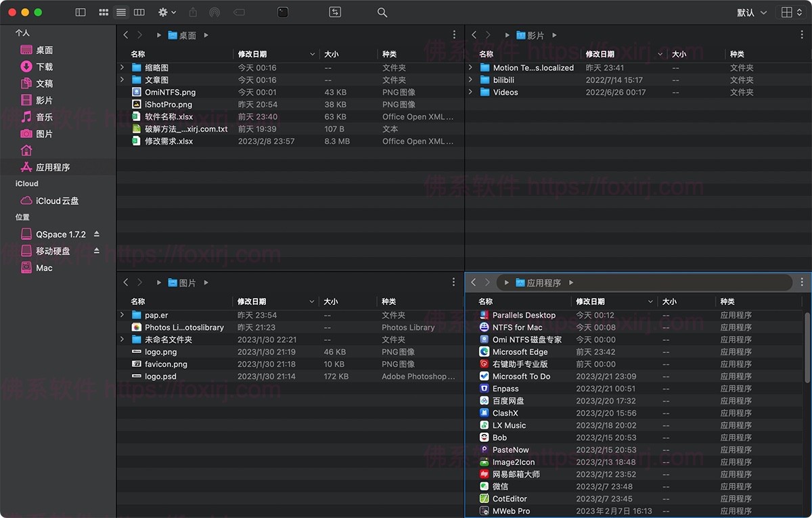This screenshot has height=518, width=812.
Task: Switch to column view layout
Action: [139, 12]
